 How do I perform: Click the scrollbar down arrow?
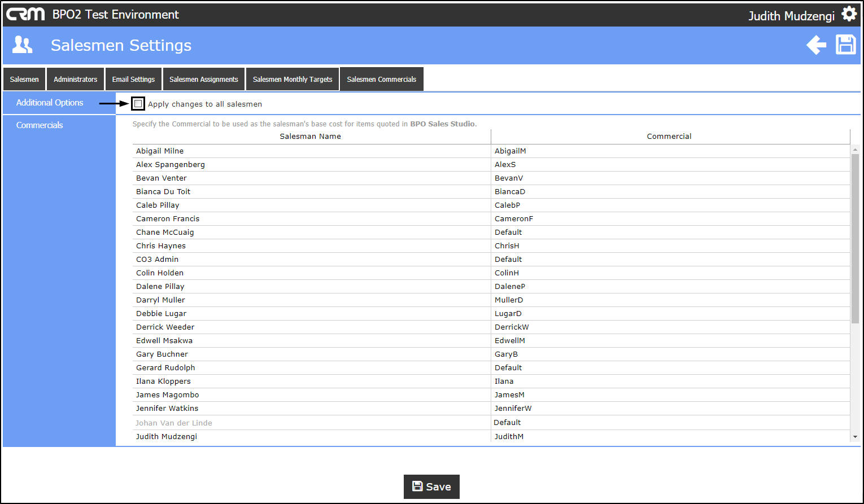tap(855, 436)
